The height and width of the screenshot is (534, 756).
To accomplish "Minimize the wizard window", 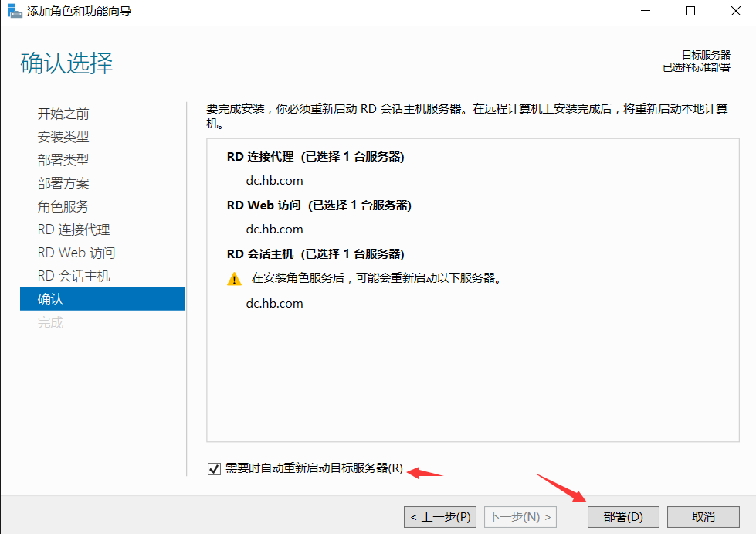I will (646, 11).
